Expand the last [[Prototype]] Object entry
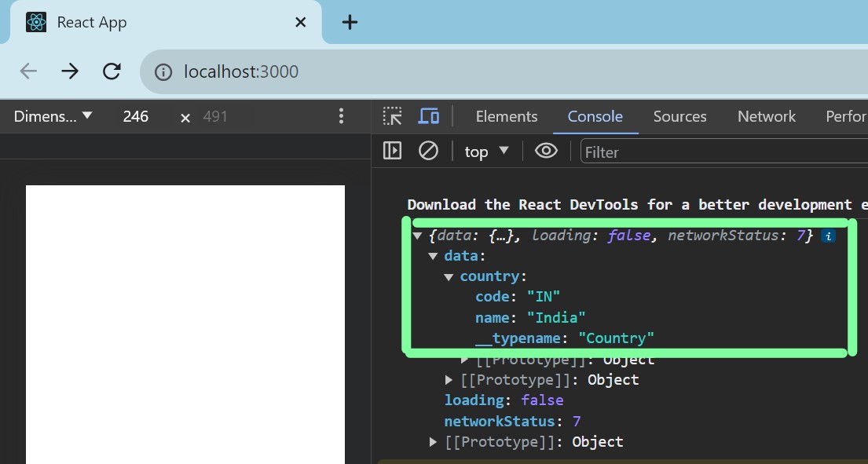 pos(433,442)
